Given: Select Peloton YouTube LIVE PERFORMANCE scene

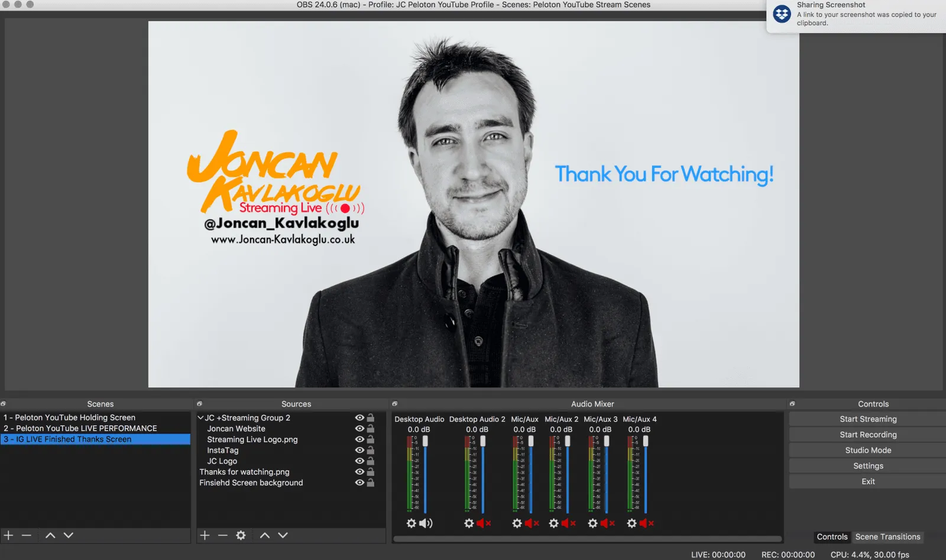Looking at the screenshot, I should point(95,428).
